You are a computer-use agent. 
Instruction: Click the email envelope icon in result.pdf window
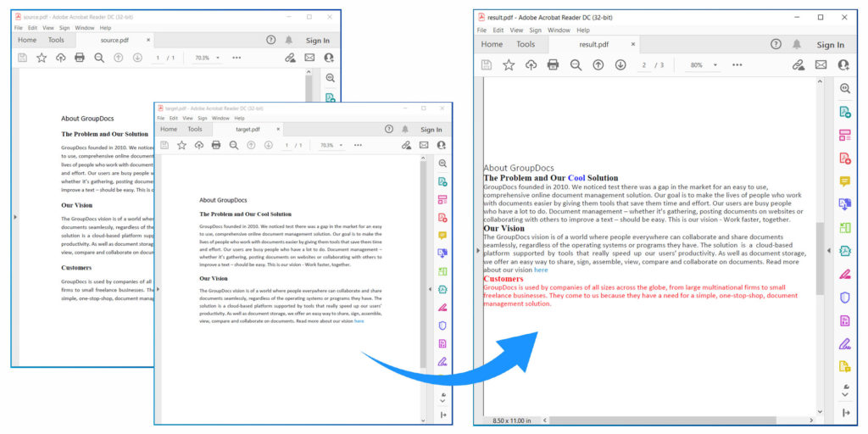pyautogui.click(x=821, y=65)
